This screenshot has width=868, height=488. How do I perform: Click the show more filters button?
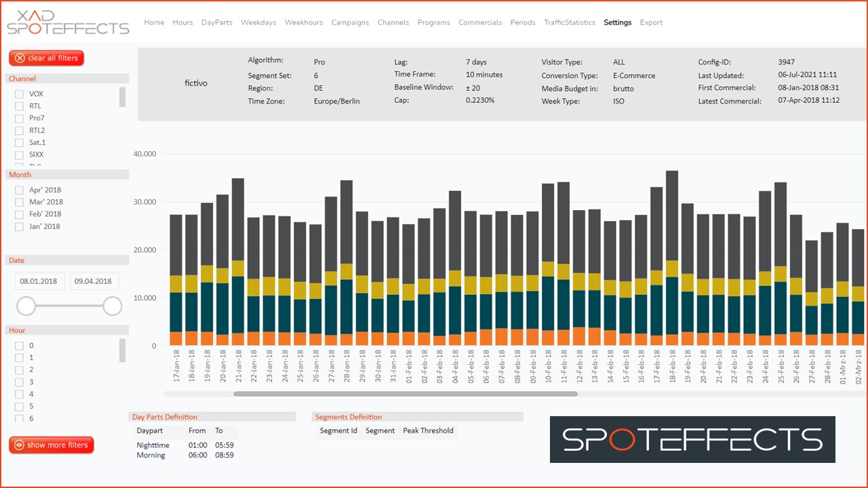click(52, 445)
